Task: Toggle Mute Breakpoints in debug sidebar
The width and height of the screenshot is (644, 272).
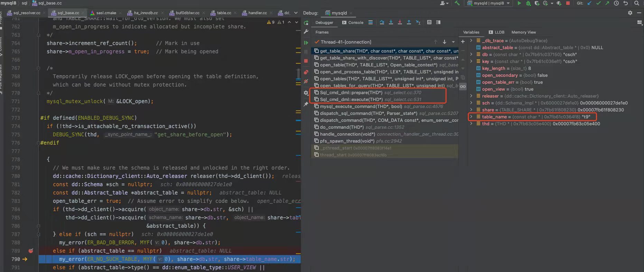Action: [306, 82]
